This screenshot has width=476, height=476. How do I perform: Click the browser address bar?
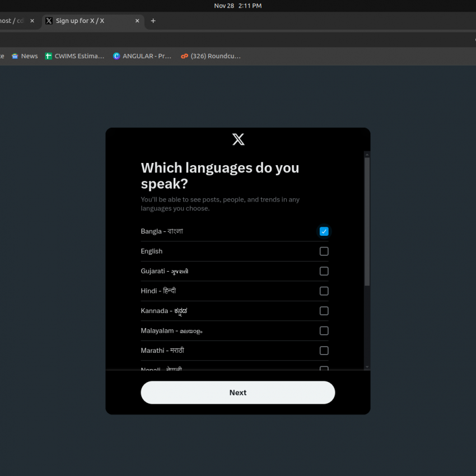click(x=237, y=39)
